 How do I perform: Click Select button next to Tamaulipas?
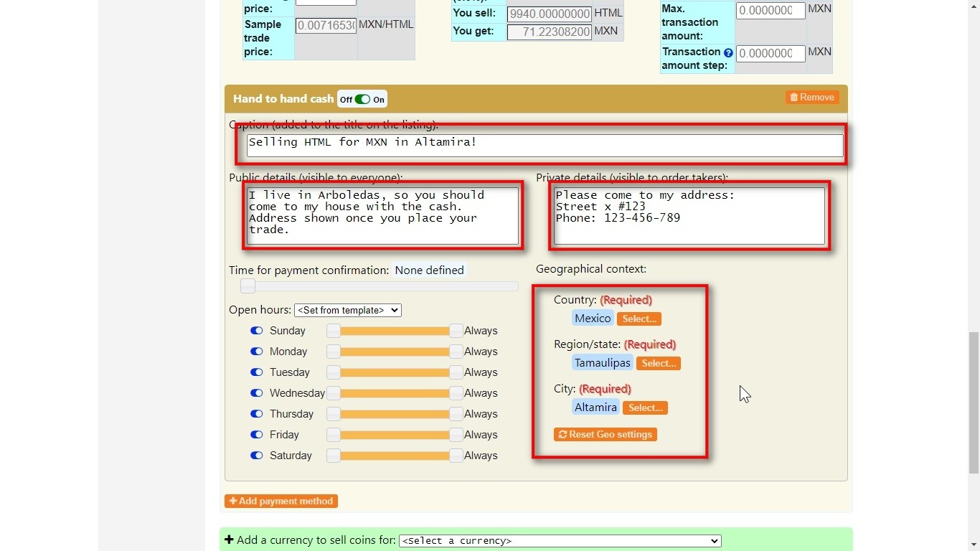click(x=658, y=364)
